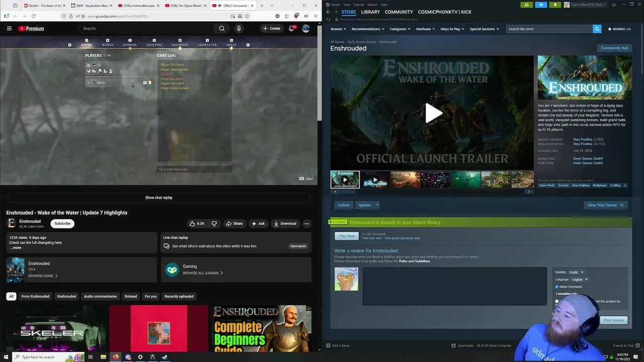Toggle Allow Comments checkbox in Steam review
Screen dimensions: 644x362
click(x=557, y=287)
